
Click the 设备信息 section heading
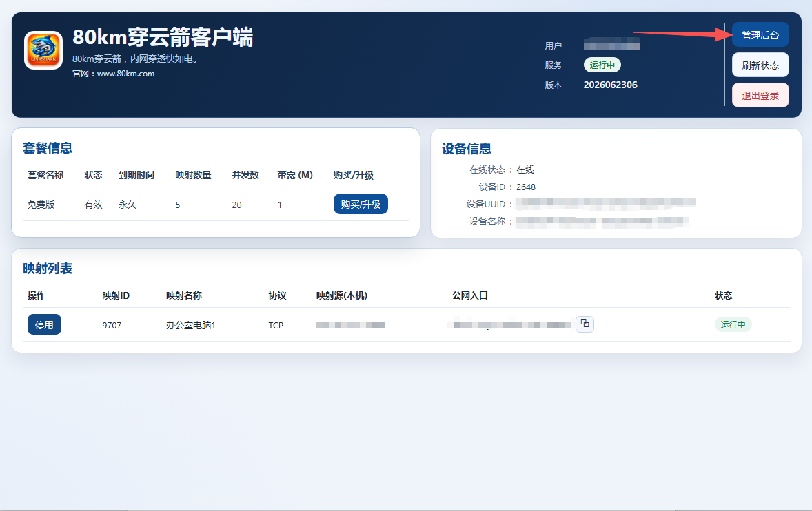(467, 149)
